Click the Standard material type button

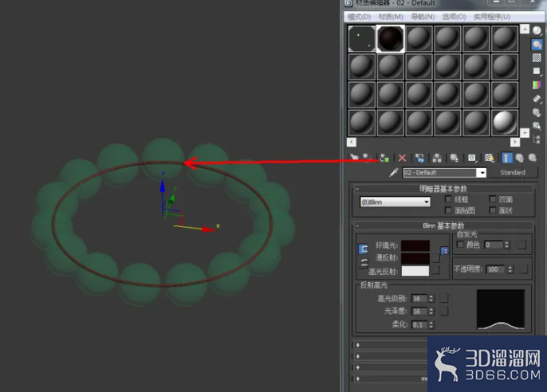coord(513,172)
